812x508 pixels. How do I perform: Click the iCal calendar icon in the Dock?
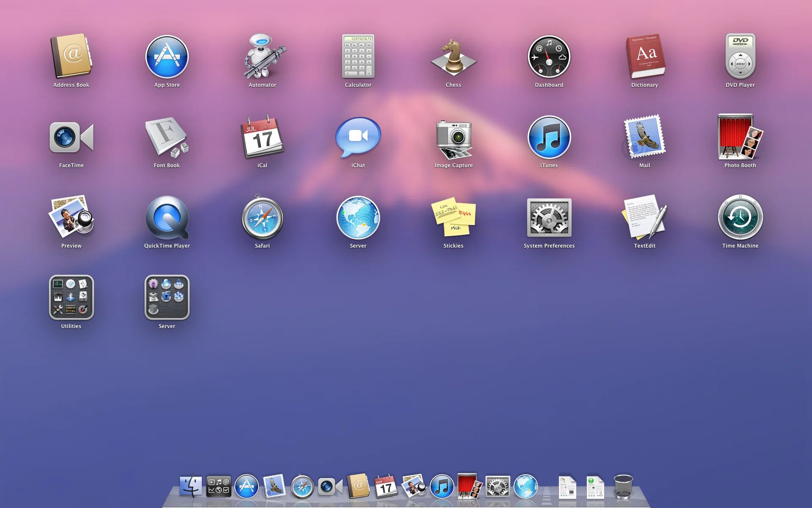(x=386, y=486)
